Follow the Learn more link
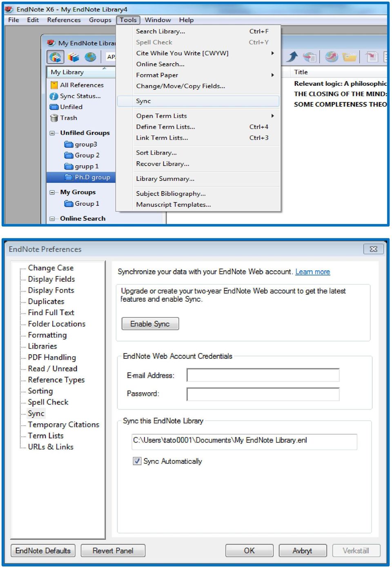 313,272
